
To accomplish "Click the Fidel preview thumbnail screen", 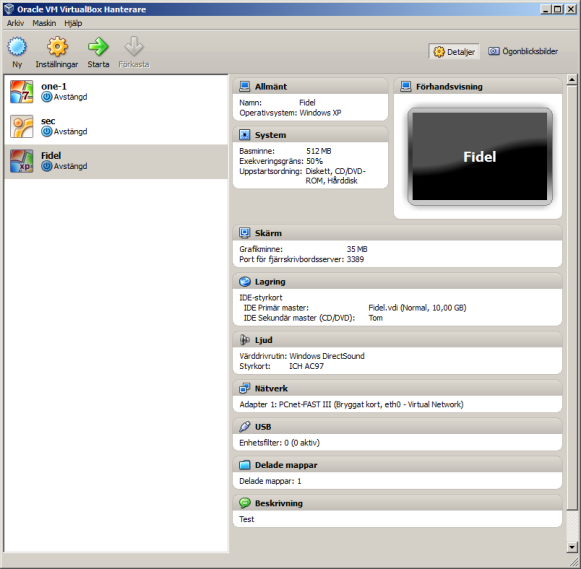I will [480, 156].
